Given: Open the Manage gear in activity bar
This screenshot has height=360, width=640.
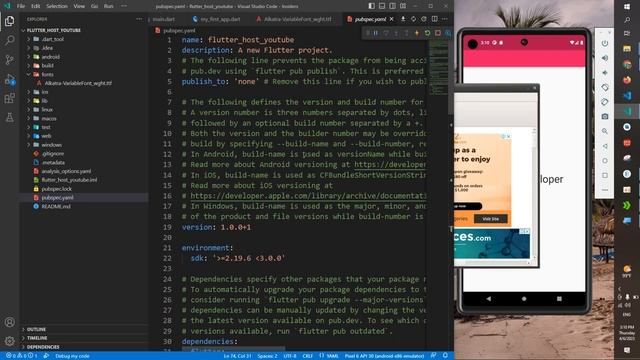Looking at the screenshot, I should point(9,341).
